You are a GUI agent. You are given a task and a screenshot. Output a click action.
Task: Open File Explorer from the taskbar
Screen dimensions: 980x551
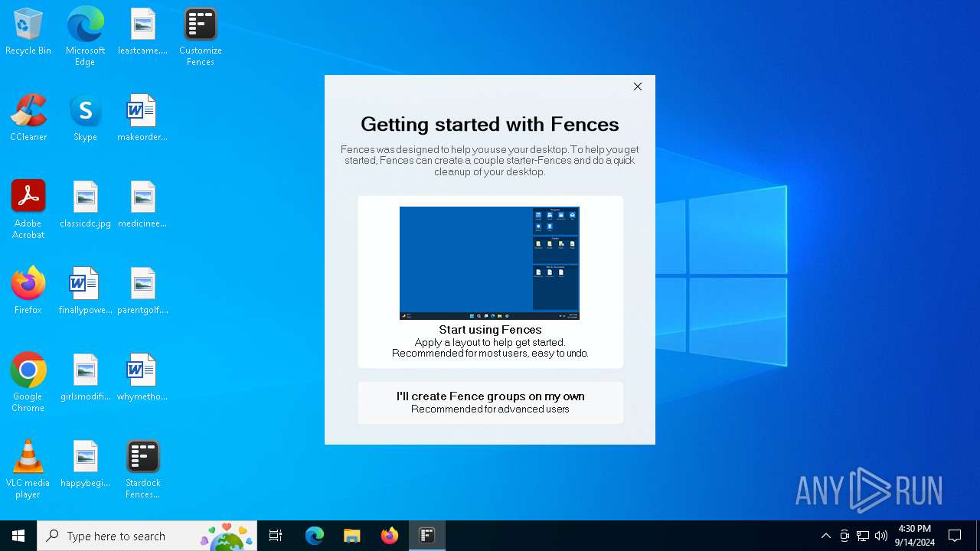pyautogui.click(x=352, y=536)
